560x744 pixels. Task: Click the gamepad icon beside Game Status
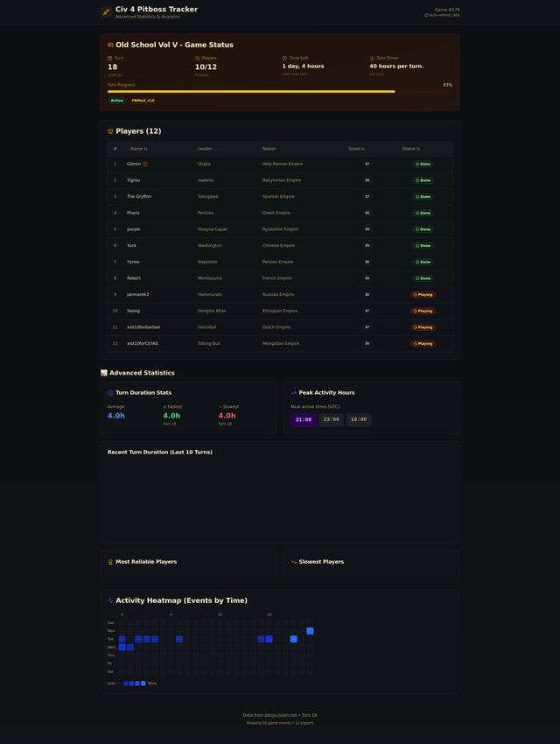(x=110, y=45)
